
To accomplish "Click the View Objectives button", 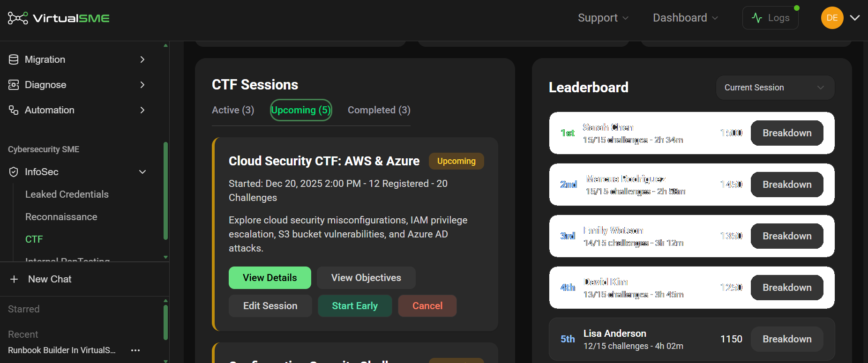I will tap(366, 278).
